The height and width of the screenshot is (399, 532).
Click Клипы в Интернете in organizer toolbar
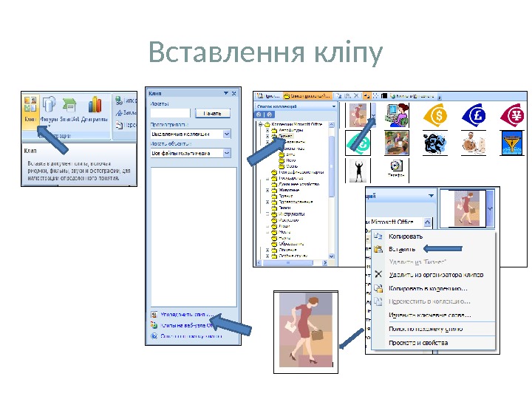(x=412, y=96)
